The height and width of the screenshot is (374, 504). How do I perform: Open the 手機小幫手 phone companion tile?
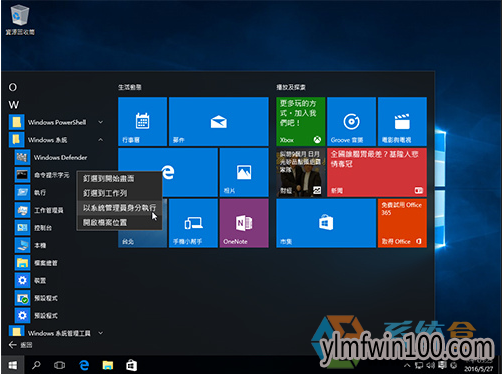click(193, 223)
